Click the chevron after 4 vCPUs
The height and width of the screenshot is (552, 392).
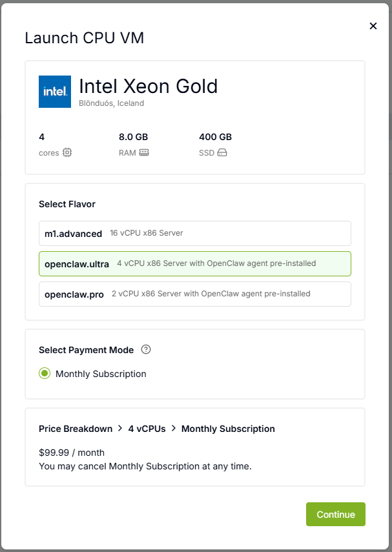click(174, 429)
